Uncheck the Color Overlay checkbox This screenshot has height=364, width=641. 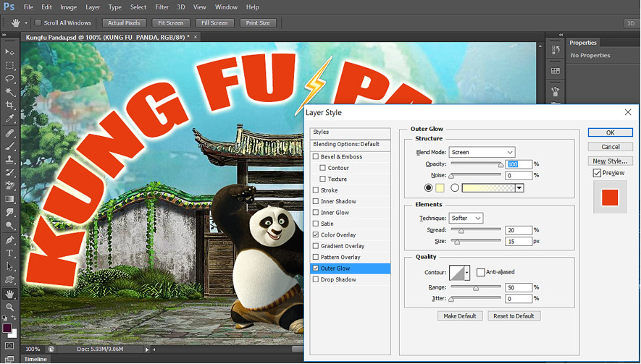316,234
